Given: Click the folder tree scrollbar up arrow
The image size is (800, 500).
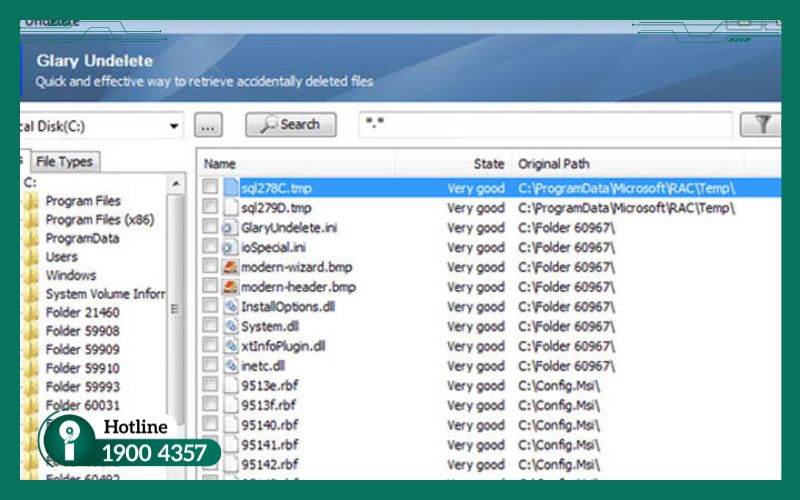Looking at the screenshot, I should point(176,185).
